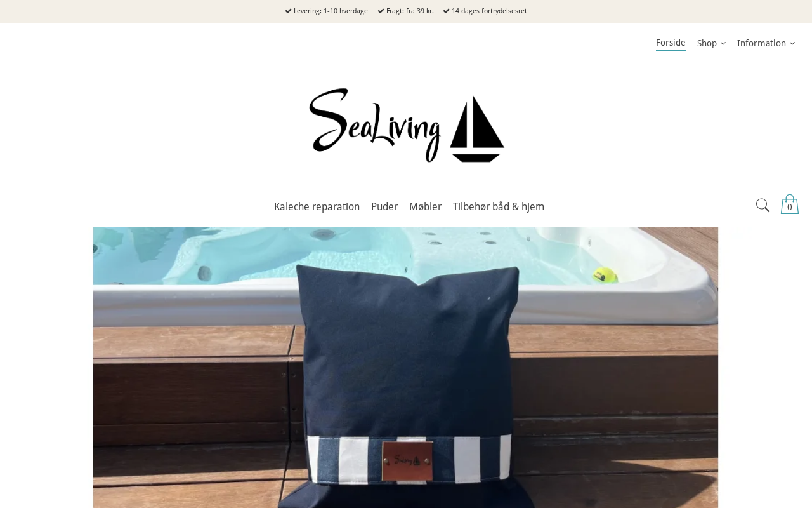This screenshot has width=812, height=508.
Task: Click the checkmark icon beside Fragt
Action: tap(381, 11)
